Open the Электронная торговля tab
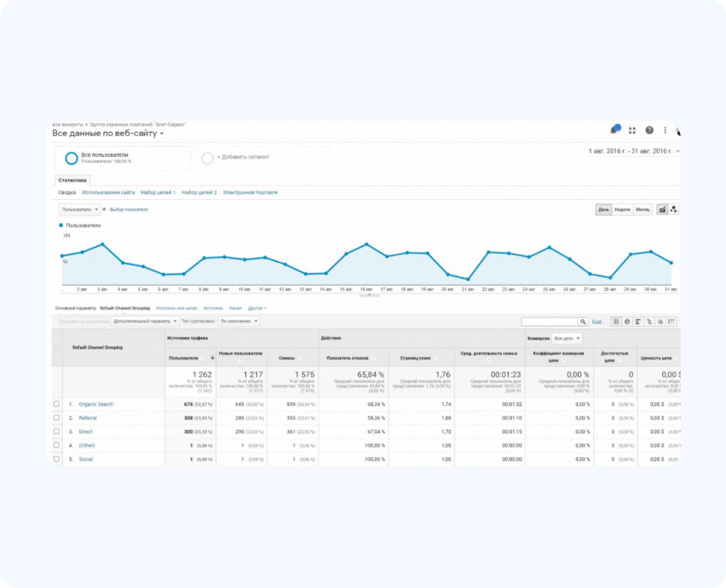Image resolution: width=726 pixels, height=588 pixels. pos(250,192)
